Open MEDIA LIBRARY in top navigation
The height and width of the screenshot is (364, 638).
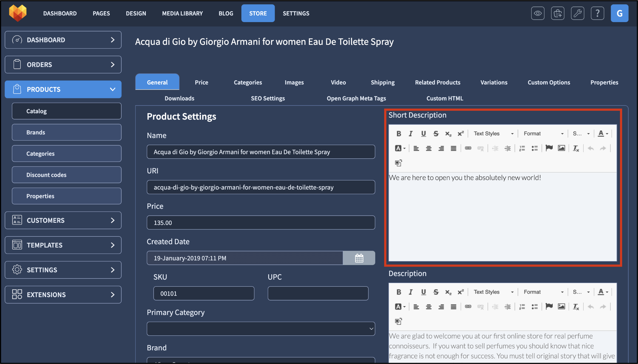coord(182,13)
